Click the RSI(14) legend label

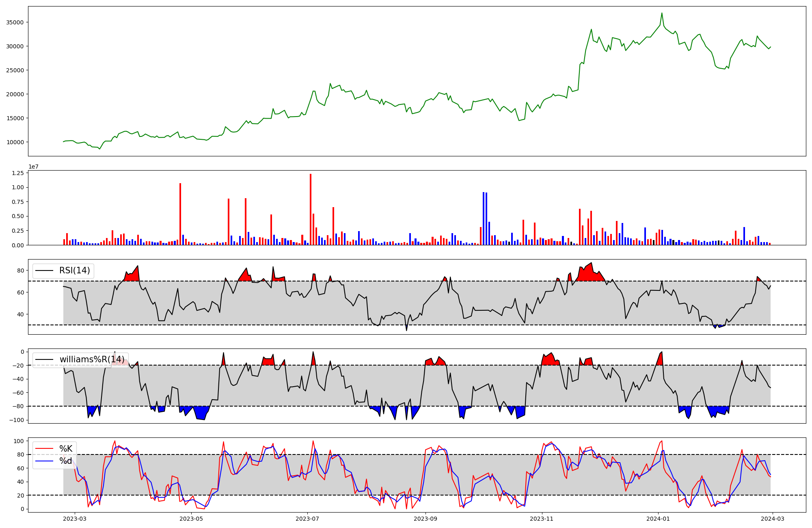click(75, 270)
